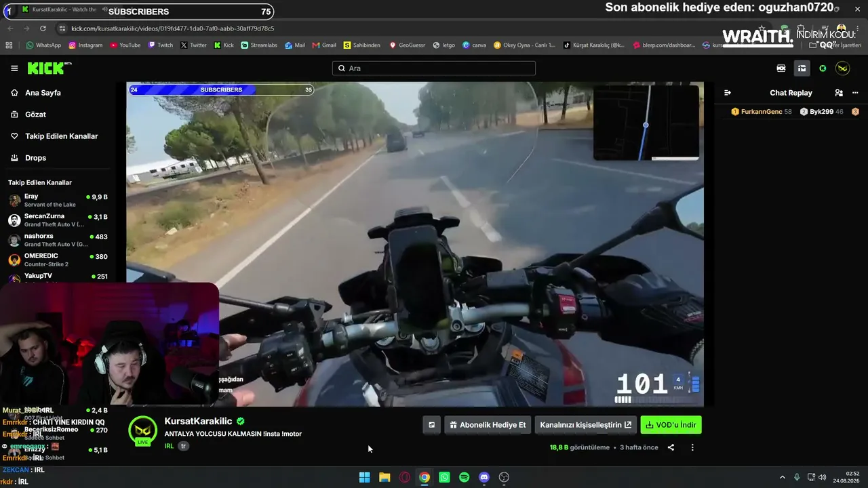This screenshot has height=488, width=868.
Task: Open the Kick bookmark in the bookmarks bar
Action: tap(224, 45)
